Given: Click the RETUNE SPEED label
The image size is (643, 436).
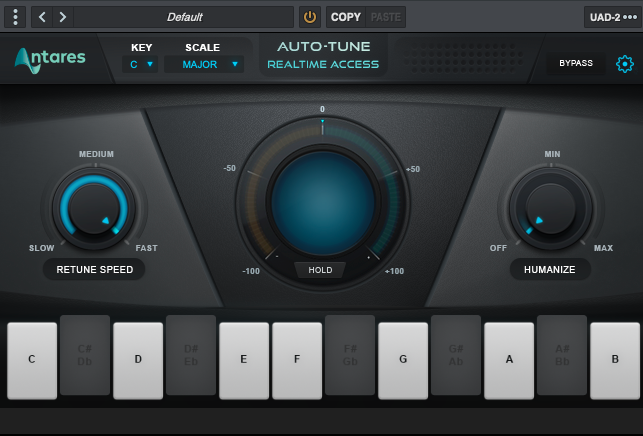Looking at the screenshot, I should point(94,269).
